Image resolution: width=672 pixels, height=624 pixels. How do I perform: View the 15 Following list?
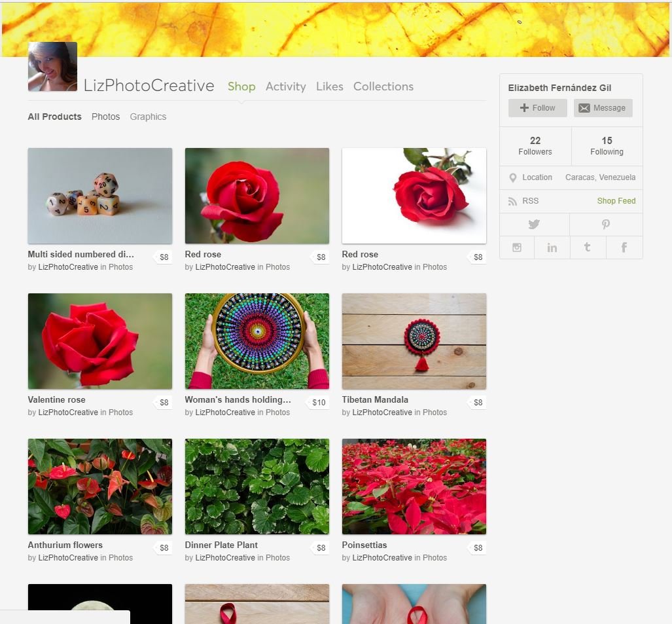click(607, 146)
